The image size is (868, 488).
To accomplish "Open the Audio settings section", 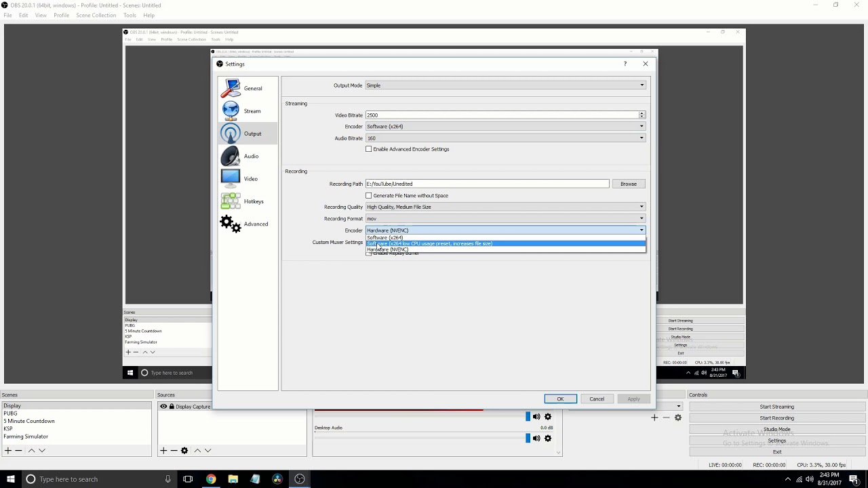I will 248,156.
